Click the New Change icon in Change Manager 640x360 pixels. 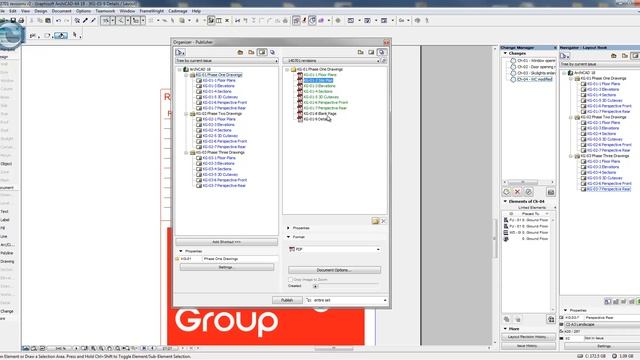(x=507, y=192)
